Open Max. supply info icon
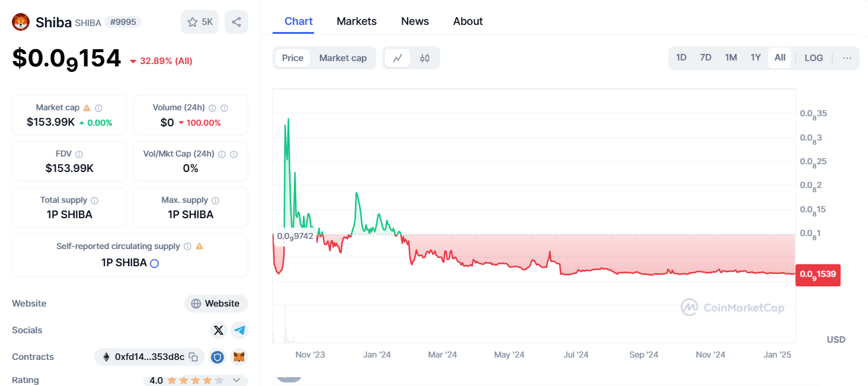 point(215,200)
